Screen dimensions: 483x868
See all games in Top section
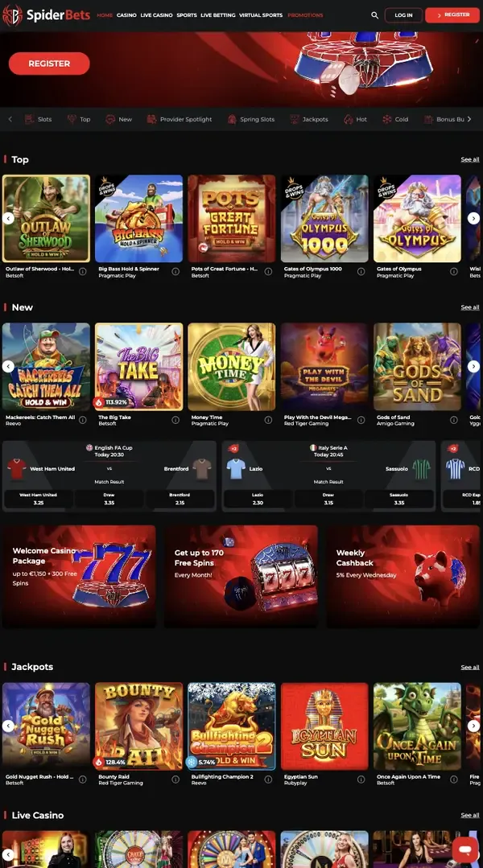pos(470,159)
